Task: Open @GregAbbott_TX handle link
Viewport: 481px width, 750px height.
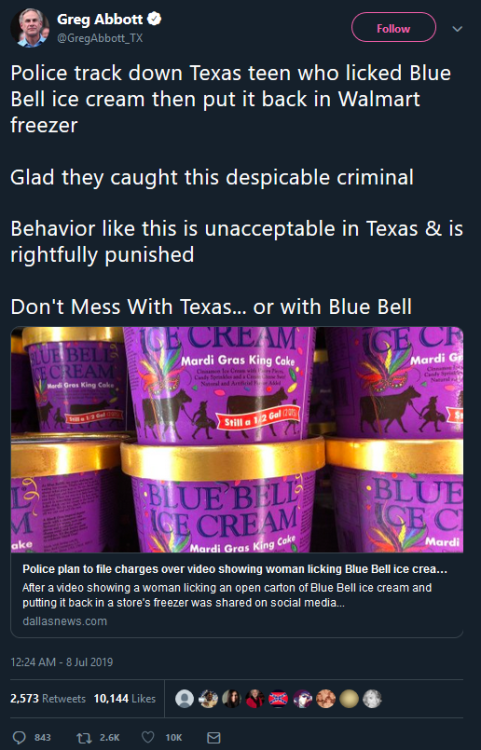Action: (99, 38)
